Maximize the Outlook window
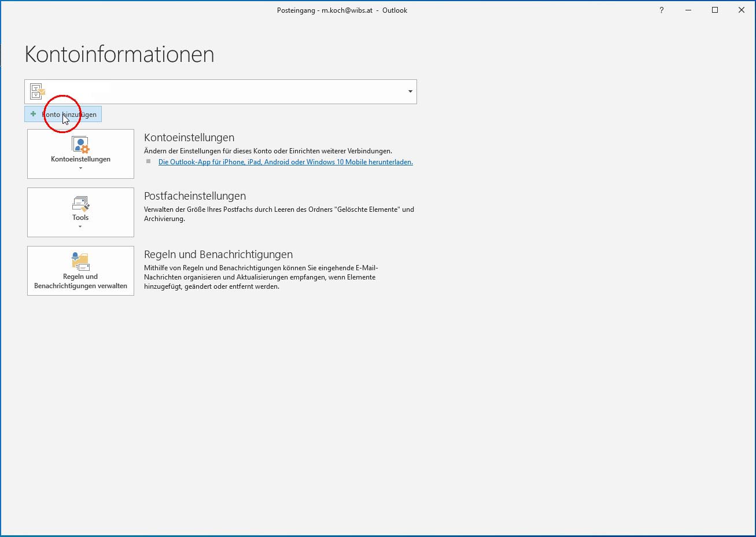The image size is (756, 537). [x=715, y=10]
